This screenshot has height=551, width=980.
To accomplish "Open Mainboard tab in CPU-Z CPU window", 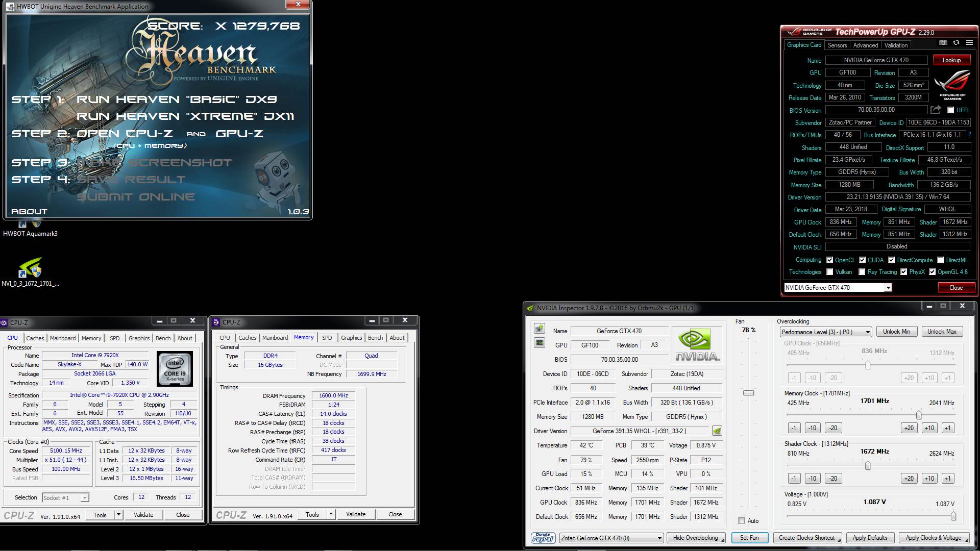I will pyautogui.click(x=63, y=338).
